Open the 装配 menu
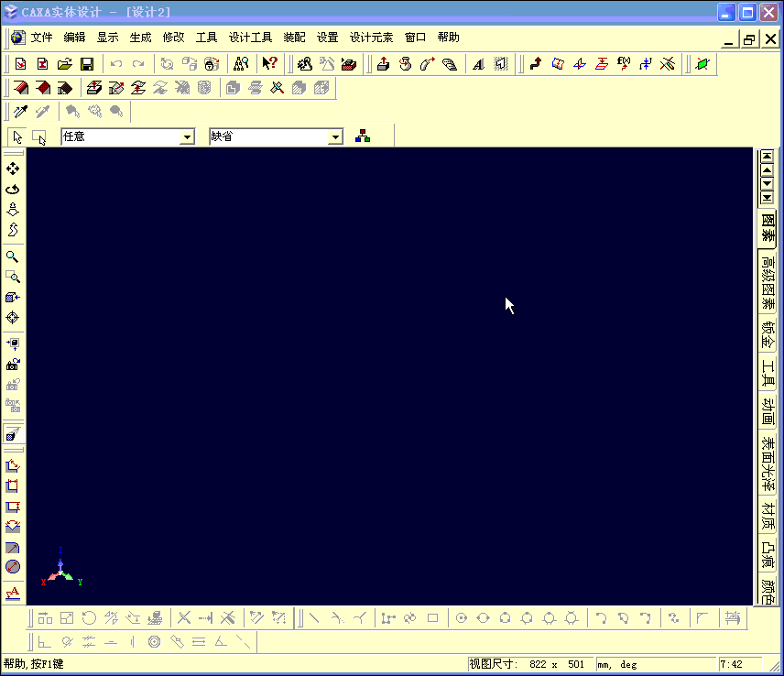This screenshot has height=676, width=784. click(x=295, y=38)
